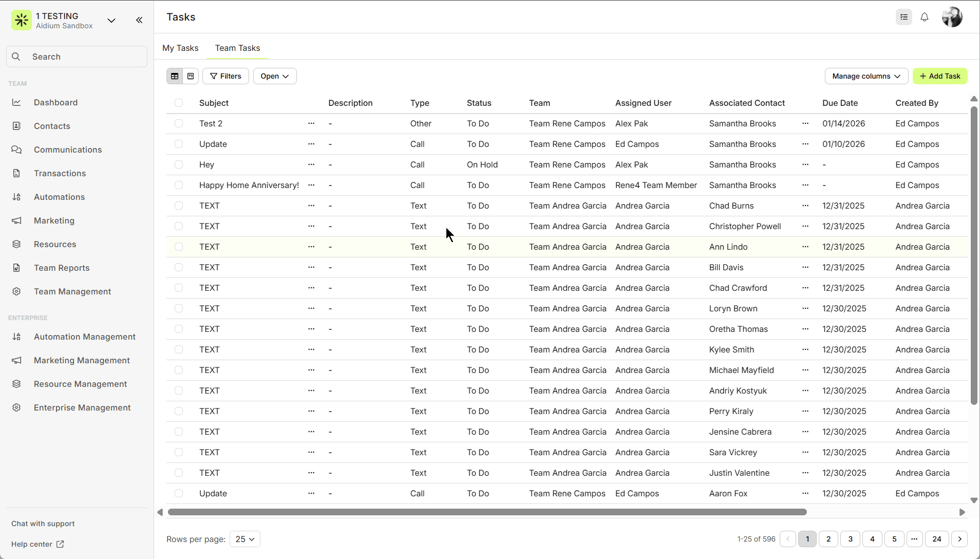
Task: Switch to table view icon
Action: (x=175, y=76)
